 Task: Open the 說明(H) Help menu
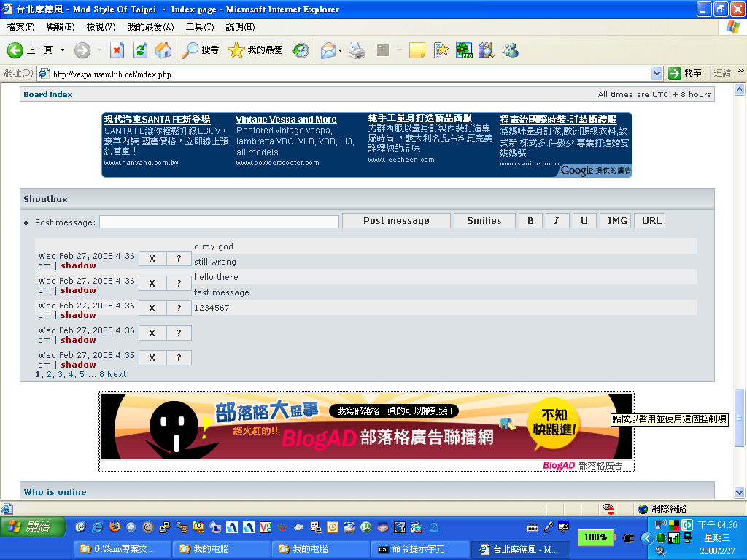coord(240,27)
